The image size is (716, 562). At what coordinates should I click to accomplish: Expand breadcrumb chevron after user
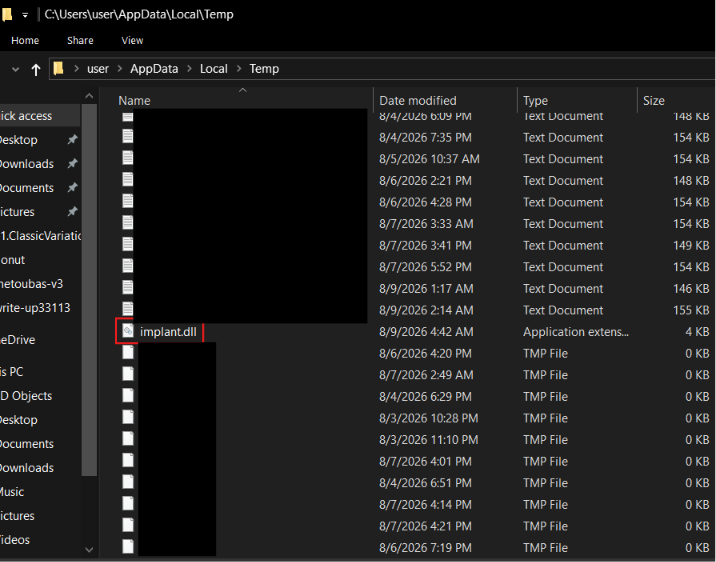(x=120, y=69)
